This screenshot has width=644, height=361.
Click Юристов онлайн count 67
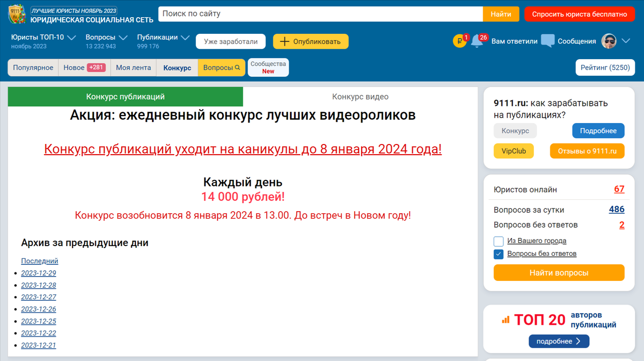(619, 189)
